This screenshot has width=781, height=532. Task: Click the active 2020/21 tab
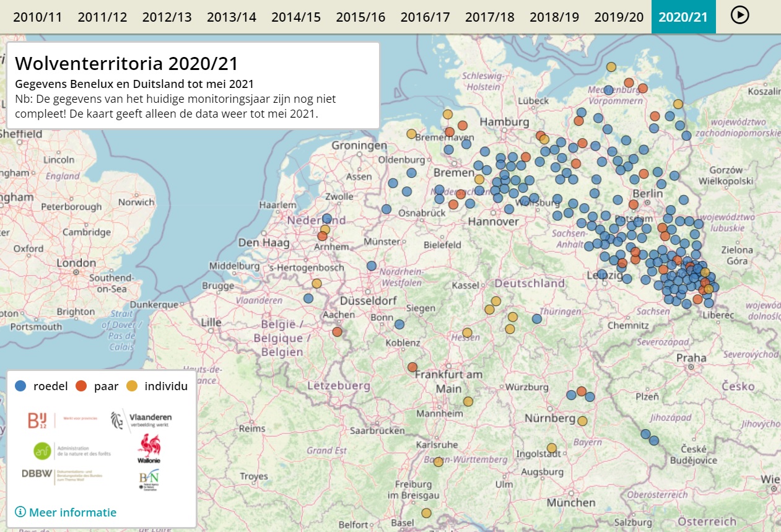click(x=683, y=17)
